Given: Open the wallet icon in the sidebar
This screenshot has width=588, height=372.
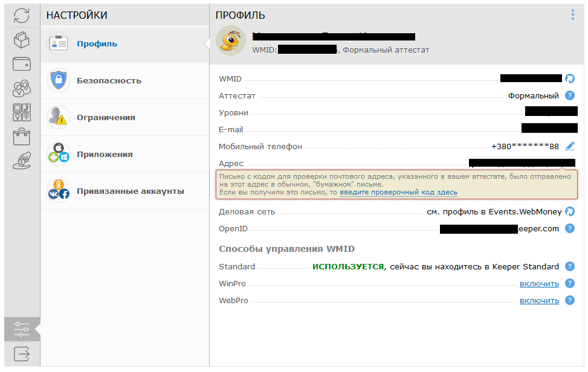Looking at the screenshot, I should tap(22, 64).
